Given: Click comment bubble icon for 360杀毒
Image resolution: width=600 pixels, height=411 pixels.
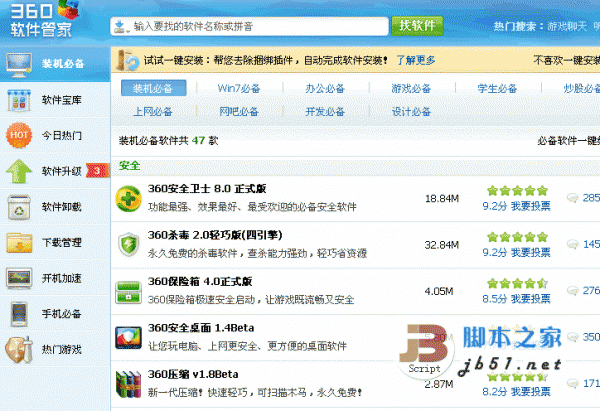Looking at the screenshot, I should (x=572, y=244).
